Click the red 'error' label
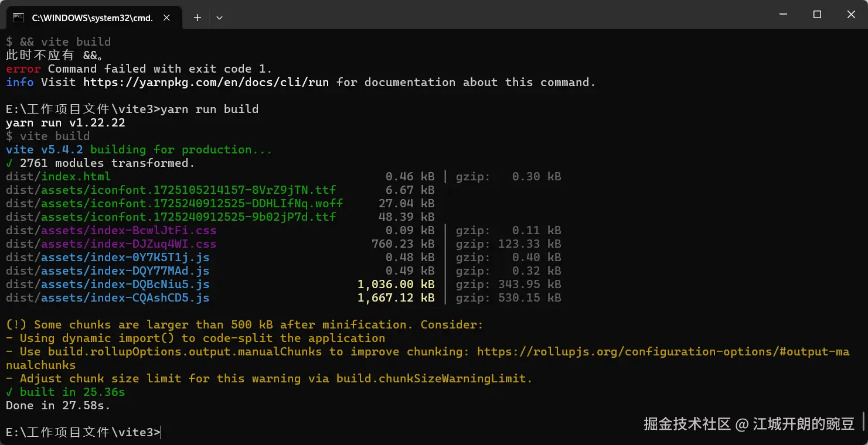The width and height of the screenshot is (868, 445). 23,69
